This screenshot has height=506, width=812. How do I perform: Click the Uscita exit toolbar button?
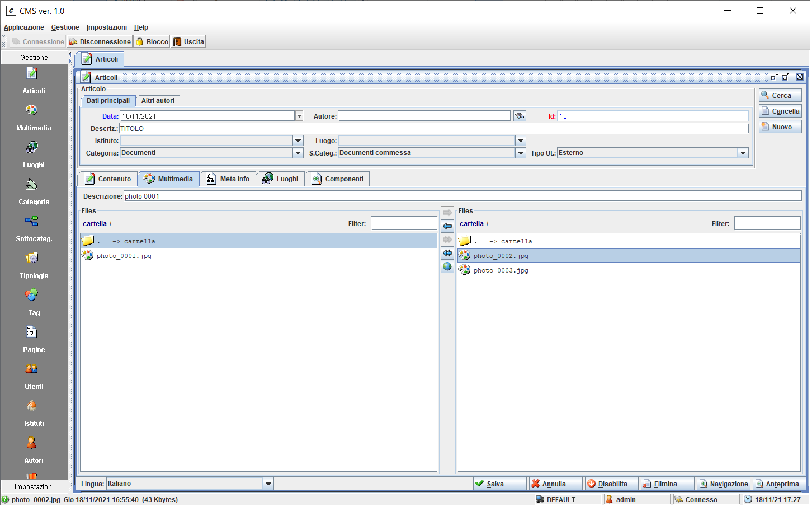(188, 41)
